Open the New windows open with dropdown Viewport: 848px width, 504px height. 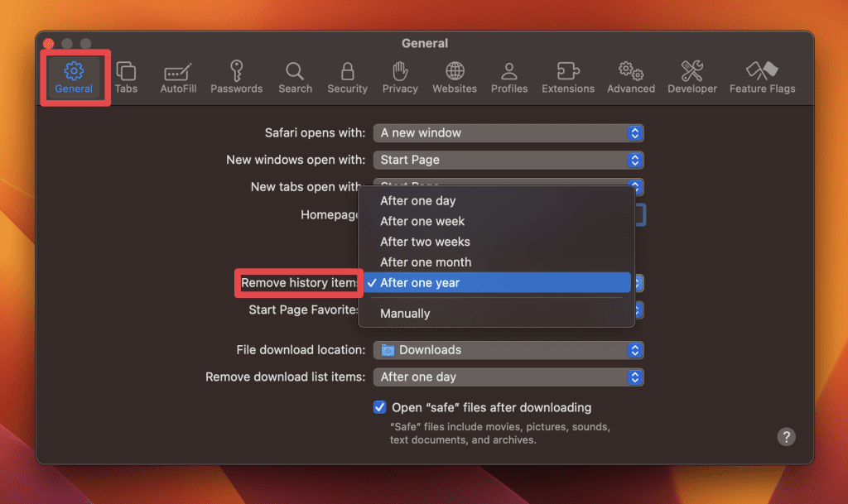coord(508,160)
